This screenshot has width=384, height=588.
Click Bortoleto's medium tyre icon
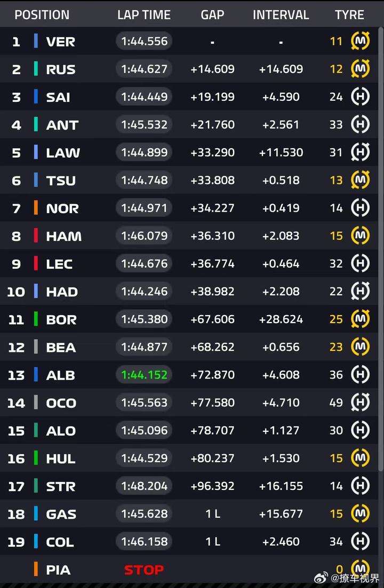tap(360, 319)
